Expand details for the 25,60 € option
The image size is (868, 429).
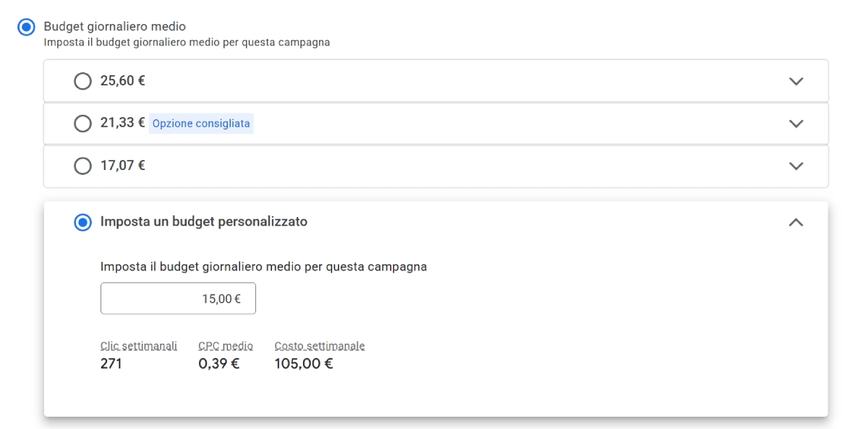pos(796,80)
